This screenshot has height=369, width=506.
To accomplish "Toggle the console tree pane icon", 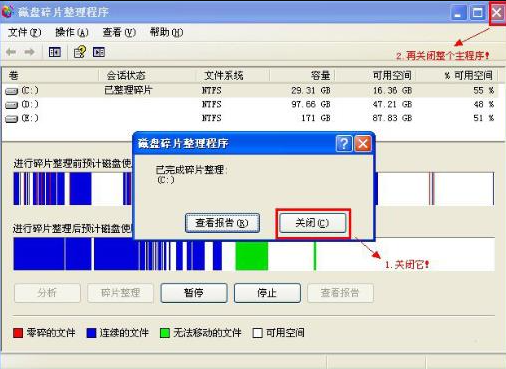I will [55, 52].
